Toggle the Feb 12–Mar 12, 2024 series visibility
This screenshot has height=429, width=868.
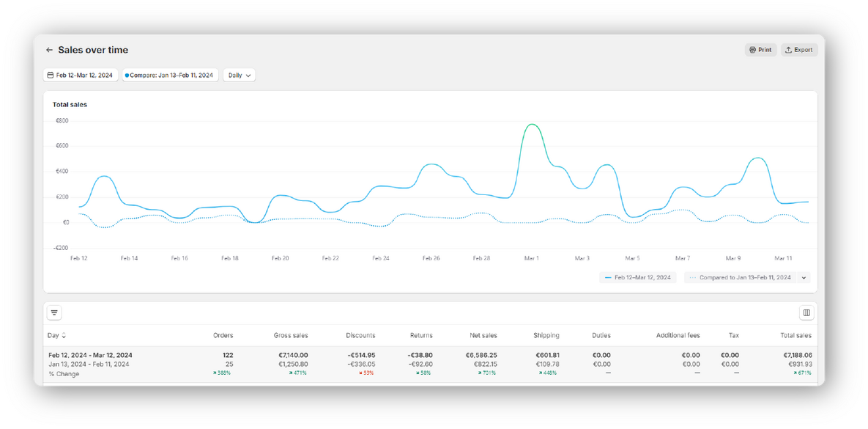coord(637,277)
